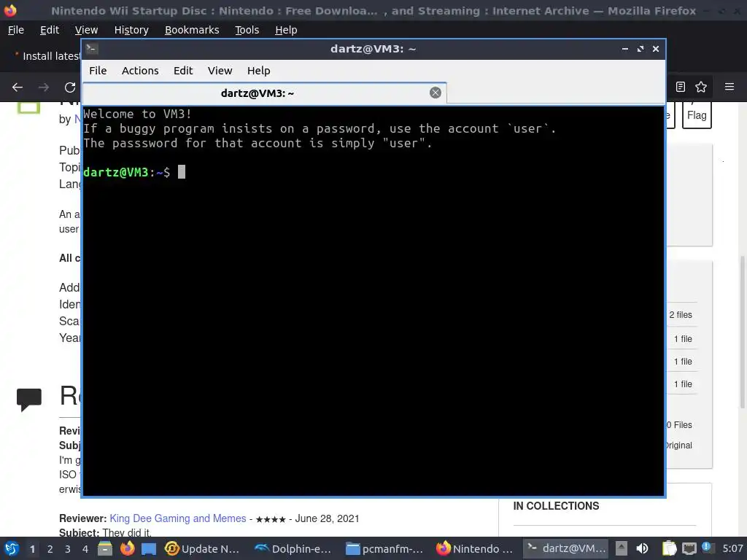Click the reviews speech bubble icon
This screenshot has width=747, height=560.
tap(29, 400)
